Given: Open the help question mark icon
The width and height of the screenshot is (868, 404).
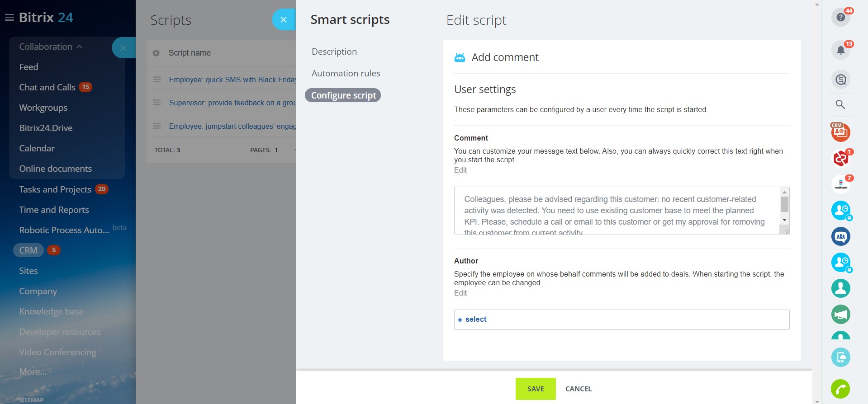Looking at the screenshot, I should [x=840, y=17].
